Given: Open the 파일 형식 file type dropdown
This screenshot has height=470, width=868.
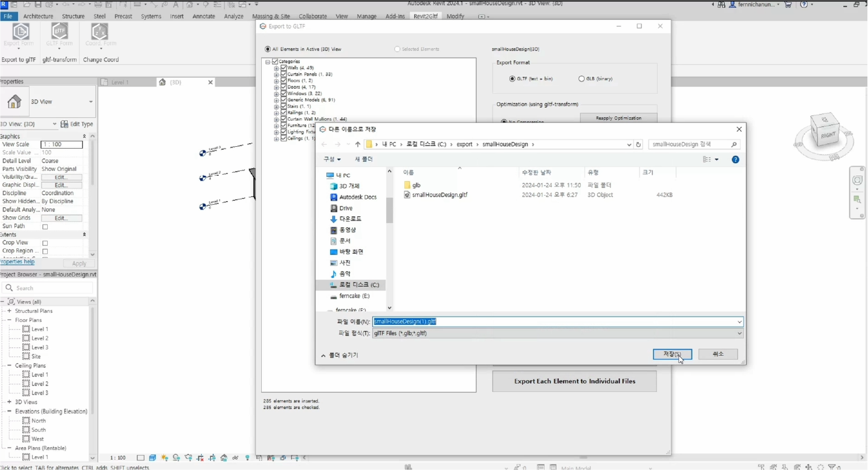Looking at the screenshot, I should pos(739,333).
